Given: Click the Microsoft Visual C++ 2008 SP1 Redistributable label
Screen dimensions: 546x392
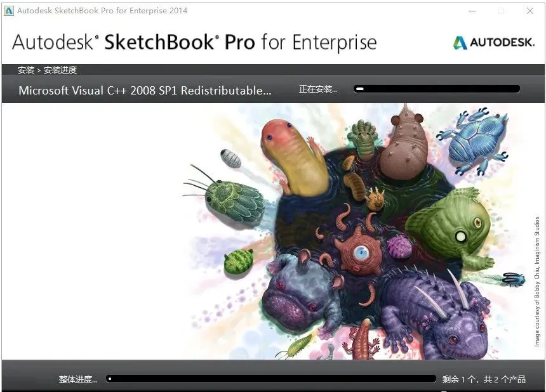Looking at the screenshot, I should click(x=145, y=91).
